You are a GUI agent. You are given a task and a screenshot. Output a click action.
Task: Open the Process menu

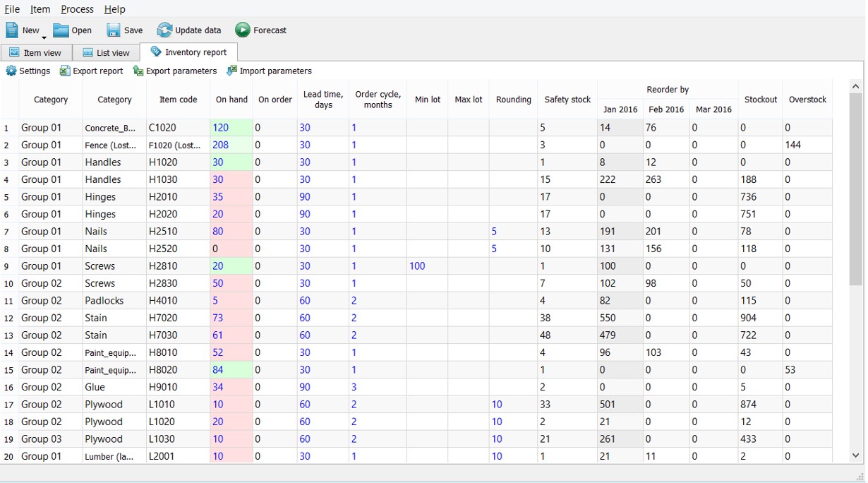(x=77, y=9)
